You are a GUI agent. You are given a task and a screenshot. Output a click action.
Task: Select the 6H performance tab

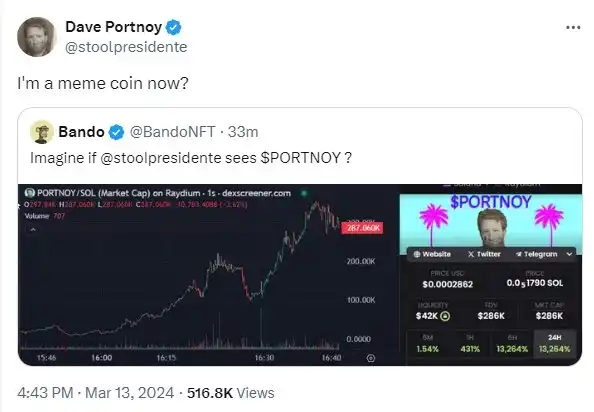pos(512,343)
